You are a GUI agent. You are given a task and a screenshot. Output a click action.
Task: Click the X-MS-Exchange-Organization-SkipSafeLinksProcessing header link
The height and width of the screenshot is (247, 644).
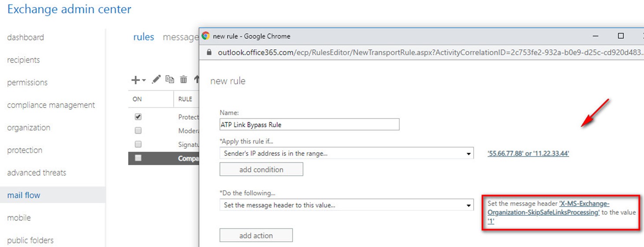[548, 208]
